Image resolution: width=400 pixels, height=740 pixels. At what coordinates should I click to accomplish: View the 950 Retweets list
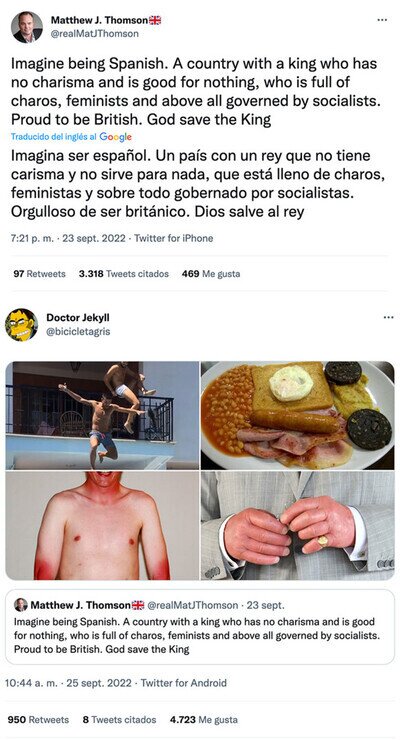tap(38, 720)
